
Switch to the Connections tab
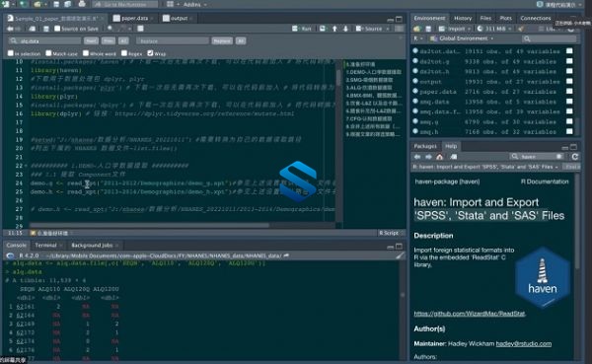[x=536, y=18]
